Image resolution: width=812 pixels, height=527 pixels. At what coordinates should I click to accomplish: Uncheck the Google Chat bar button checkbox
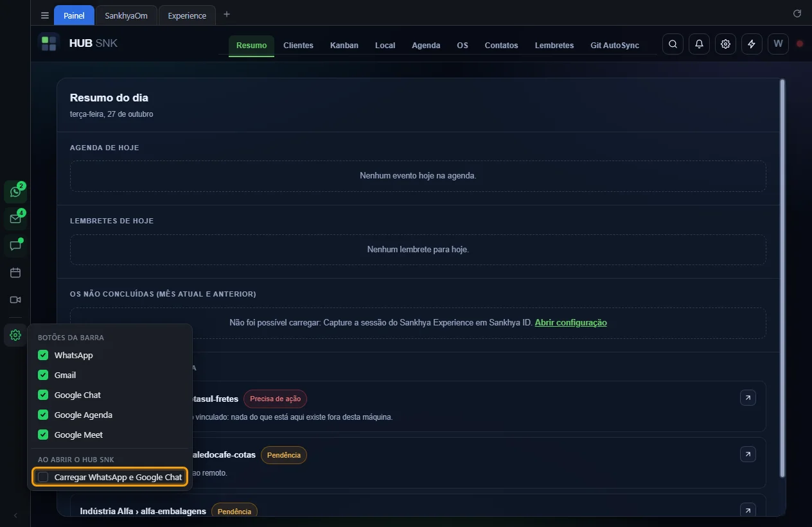pos(43,395)
